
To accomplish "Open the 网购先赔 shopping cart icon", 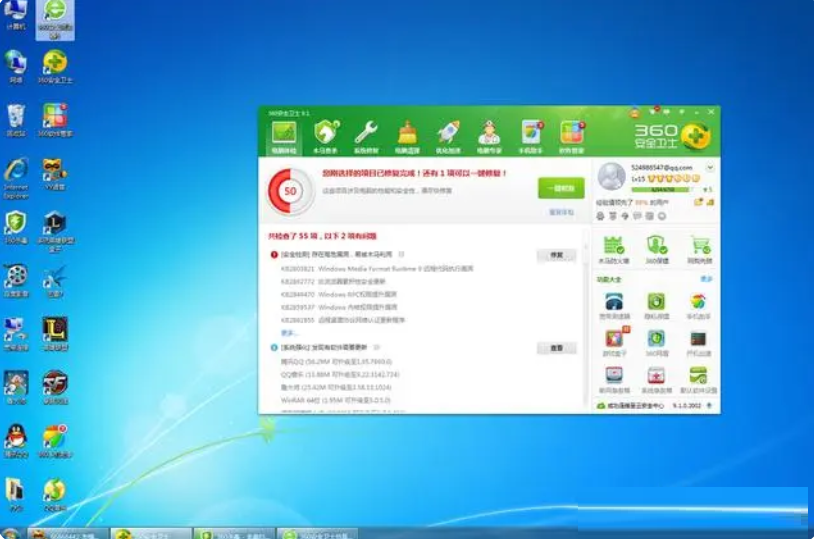I will click(700, 249).
